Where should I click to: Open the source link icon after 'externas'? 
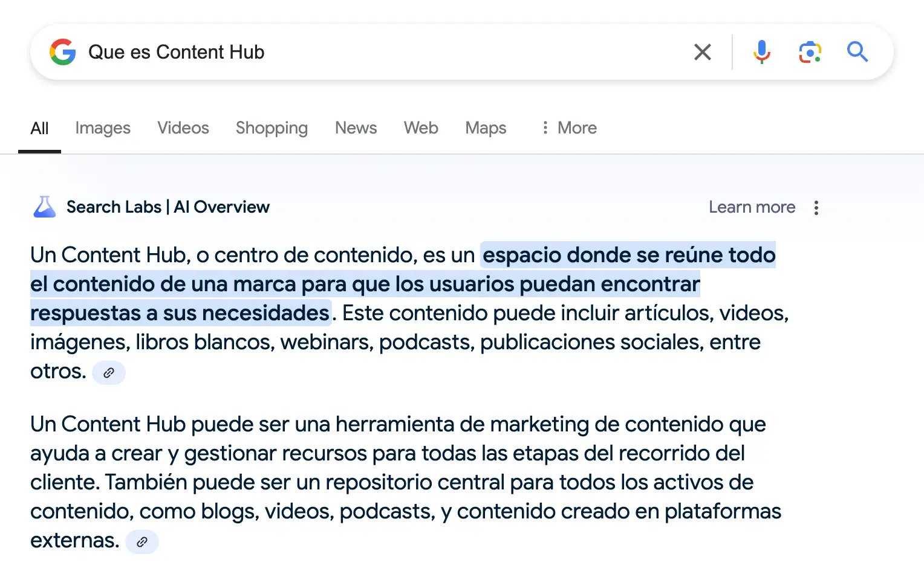142,542
